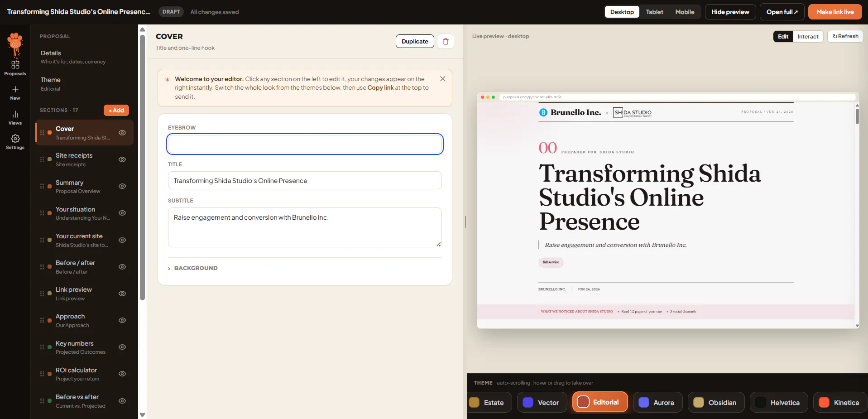Toggle visibility of the Summary section

click(x=122, y=186)
